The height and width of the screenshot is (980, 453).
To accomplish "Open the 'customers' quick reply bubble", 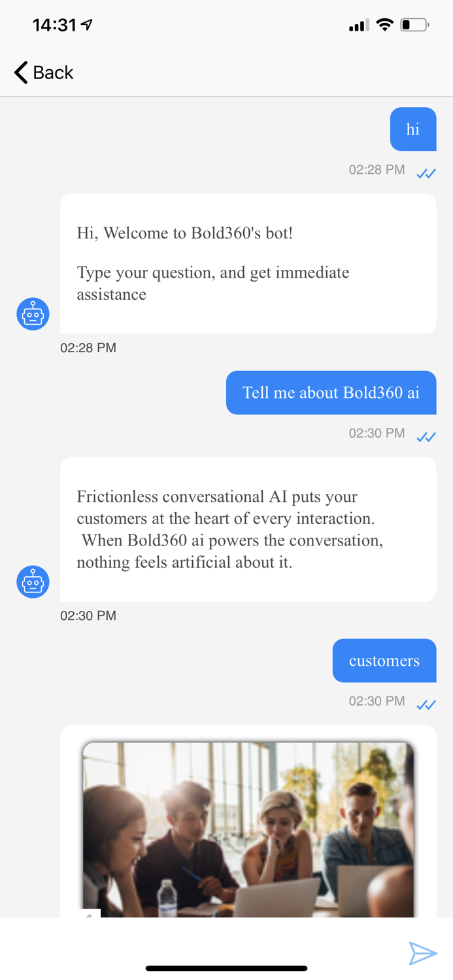I will [x=384, y=661].
